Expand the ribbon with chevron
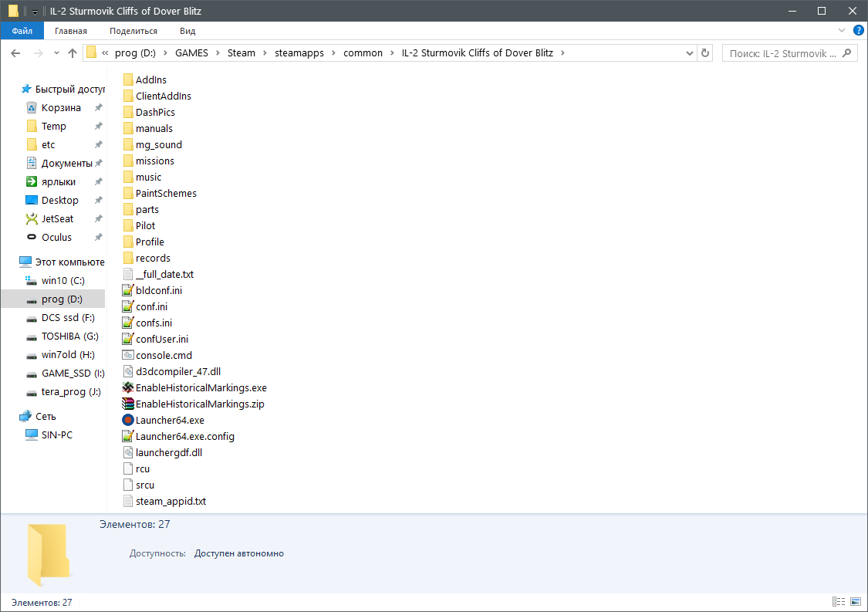Image resolution: width=868 pixels, height=612 pixels. tap(842, 30)
